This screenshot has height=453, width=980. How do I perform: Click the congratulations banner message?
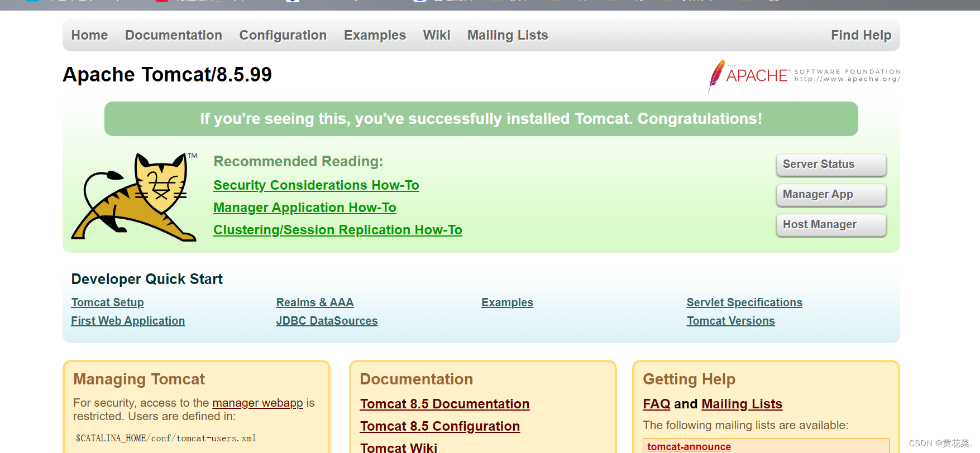tap(481, 119)
